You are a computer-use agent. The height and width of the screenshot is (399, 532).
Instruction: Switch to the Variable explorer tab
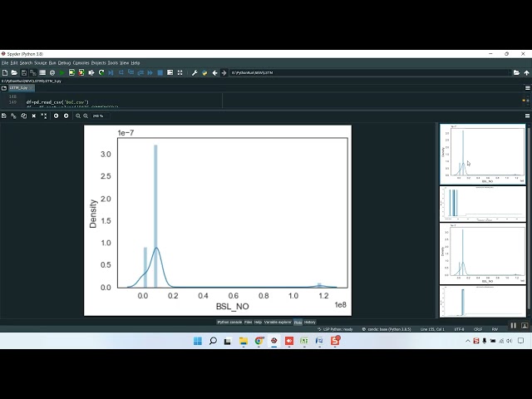278,322
